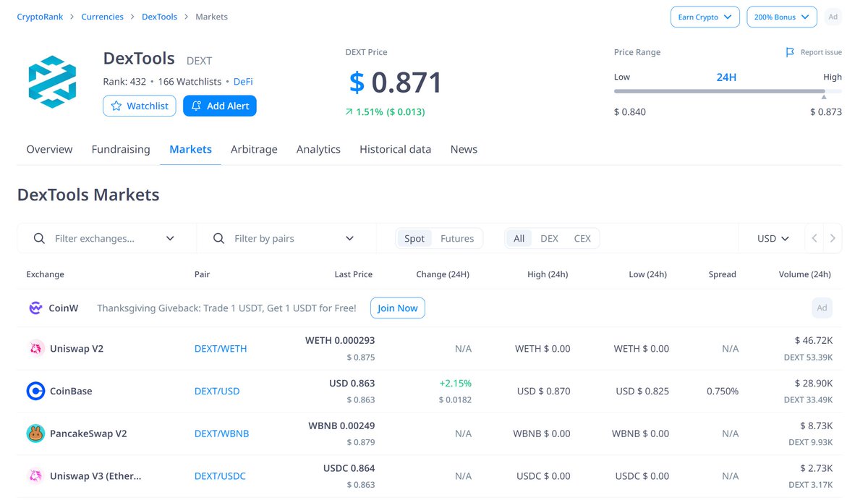Filter by CEX exchanges only
This screenshot has width=868, height=503.
(582, 238)
